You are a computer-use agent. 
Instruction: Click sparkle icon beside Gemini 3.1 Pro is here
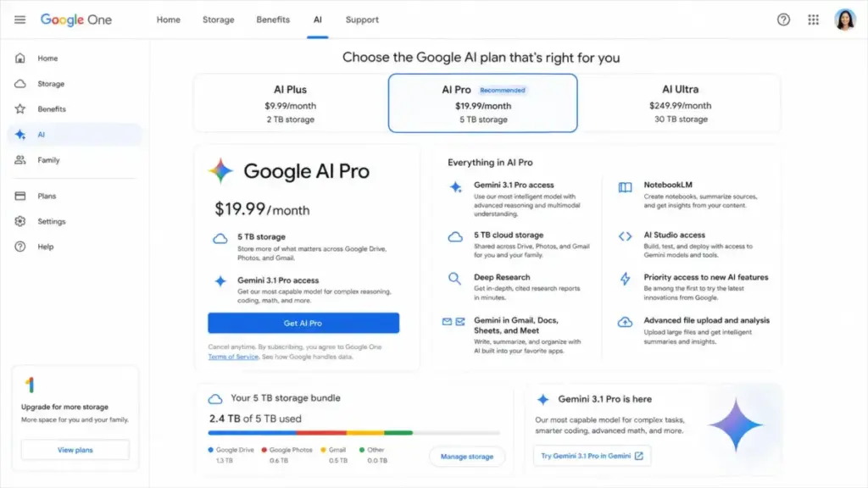point(543,400)
